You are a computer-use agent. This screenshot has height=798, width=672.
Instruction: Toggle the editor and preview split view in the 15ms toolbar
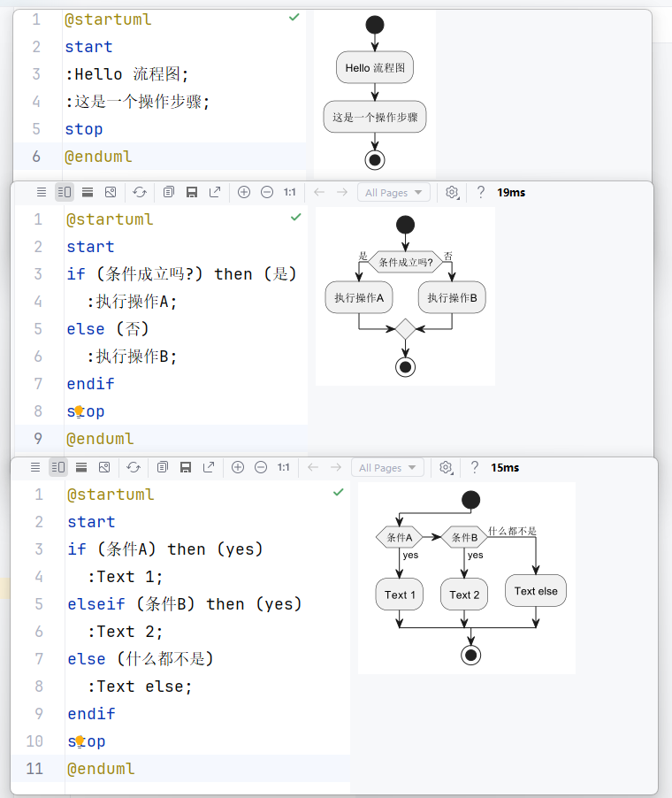coord(58,467)
